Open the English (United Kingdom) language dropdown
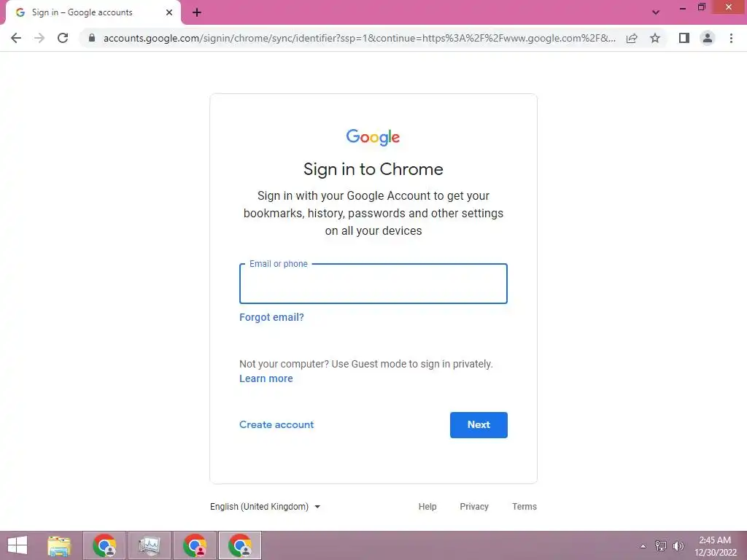 [266, 507]
